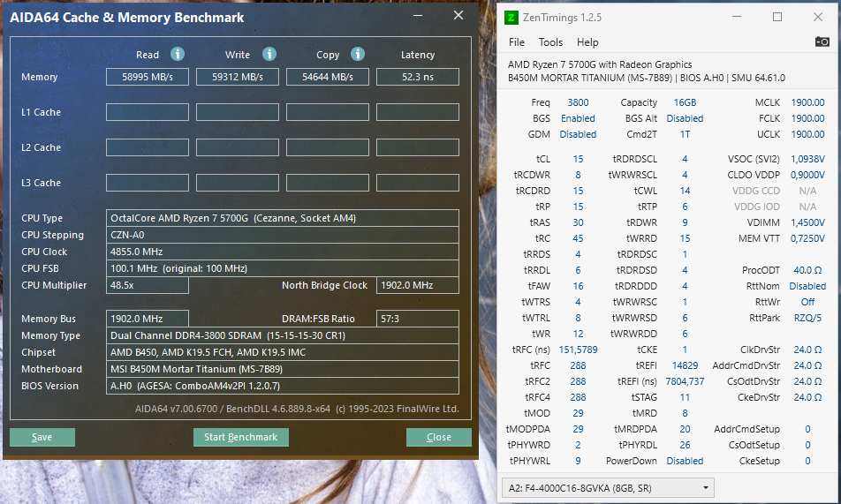Click the Save button in AIDA64
Viewport: 841px width, 504px height.
pyautogui.click(x=42, y=437)
